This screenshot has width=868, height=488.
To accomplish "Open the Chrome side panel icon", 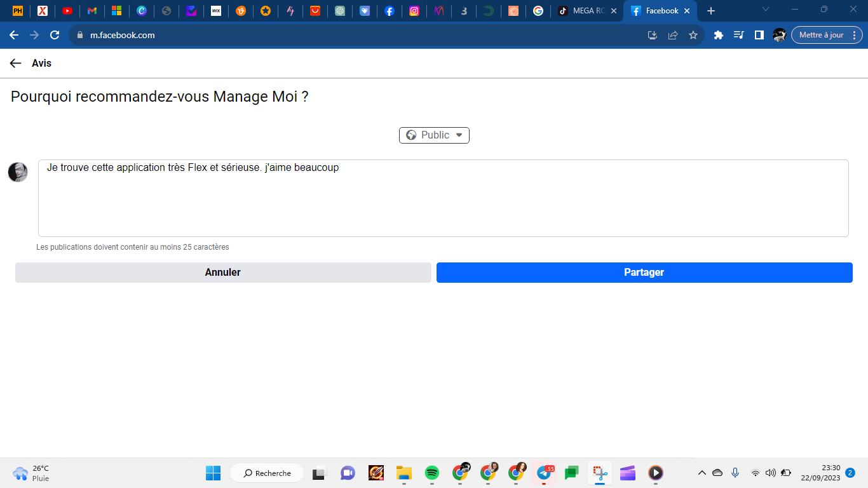I will (759, 36).
